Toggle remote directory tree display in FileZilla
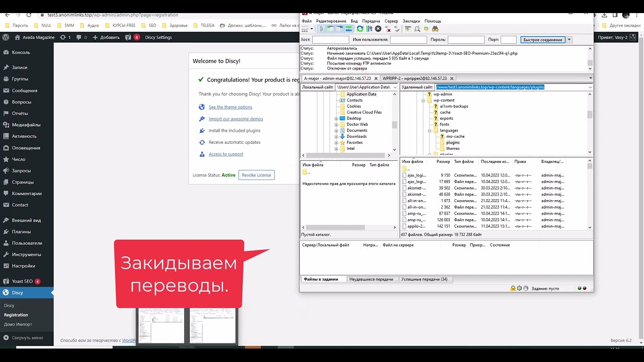 340,29
